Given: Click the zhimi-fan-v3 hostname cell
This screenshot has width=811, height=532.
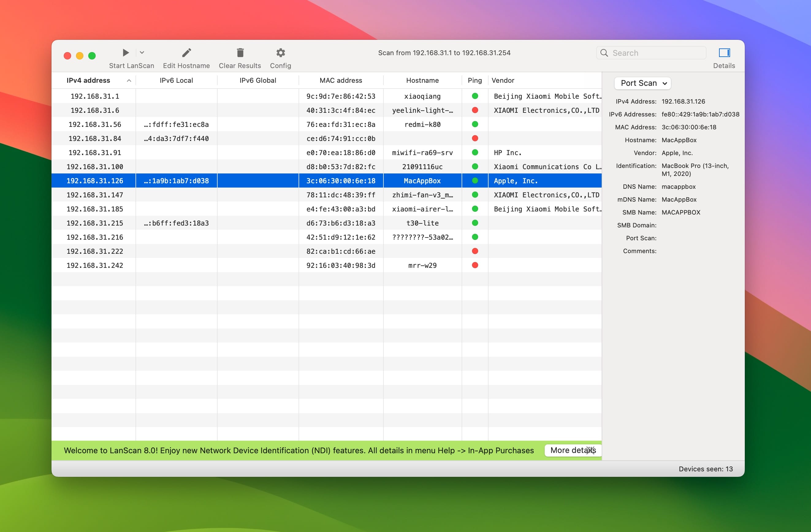Looking at the screenshot, I should 422,195.
